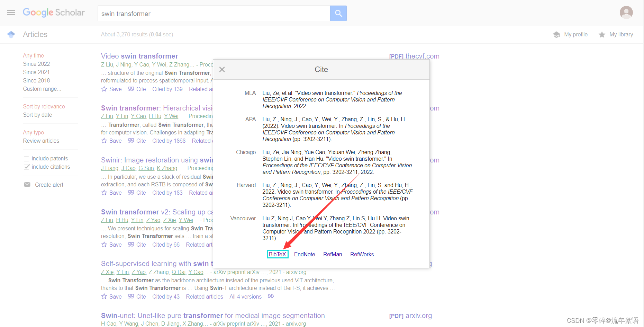The image size is (644, 327).
Task: Open Self-supervised learning with swin result title
Action: [x=157, y=264]
